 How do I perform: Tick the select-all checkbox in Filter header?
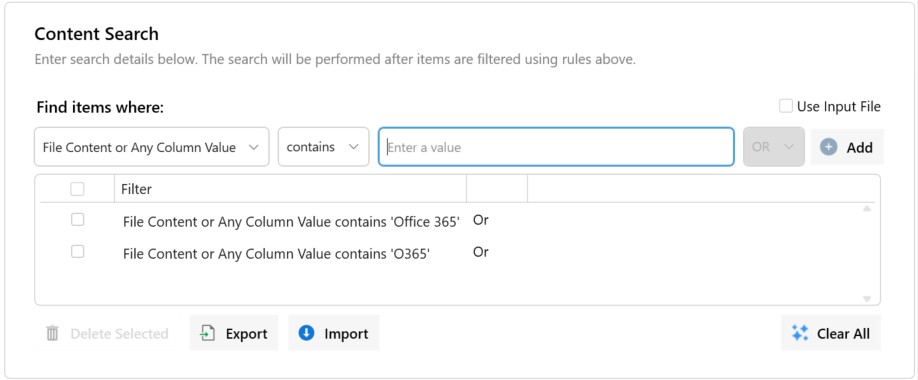click(x=77, y=189)
